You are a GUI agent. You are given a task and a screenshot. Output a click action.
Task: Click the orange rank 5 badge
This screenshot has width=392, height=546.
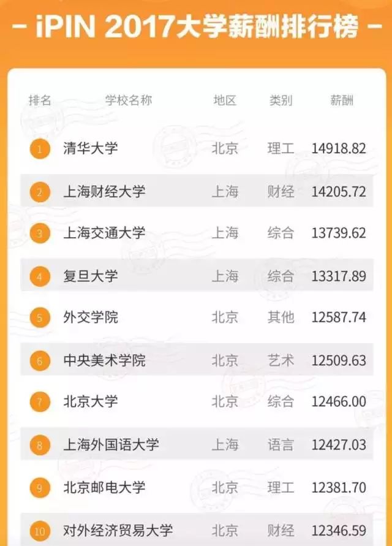click(40, 317)
